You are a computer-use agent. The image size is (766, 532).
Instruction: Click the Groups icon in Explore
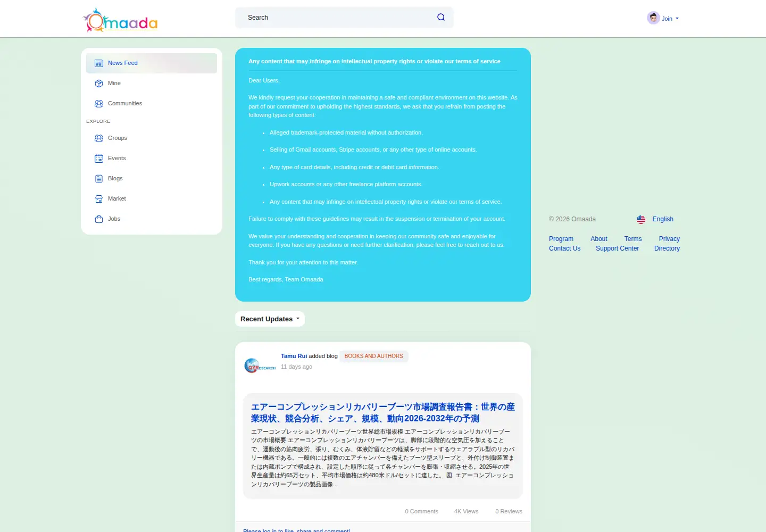(x=99, y=138)
